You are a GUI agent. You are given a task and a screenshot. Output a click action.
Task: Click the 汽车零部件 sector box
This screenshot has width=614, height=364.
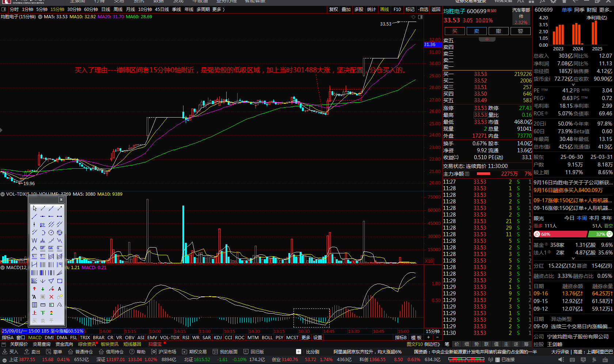pyautogui.click(x=521, y=16)
